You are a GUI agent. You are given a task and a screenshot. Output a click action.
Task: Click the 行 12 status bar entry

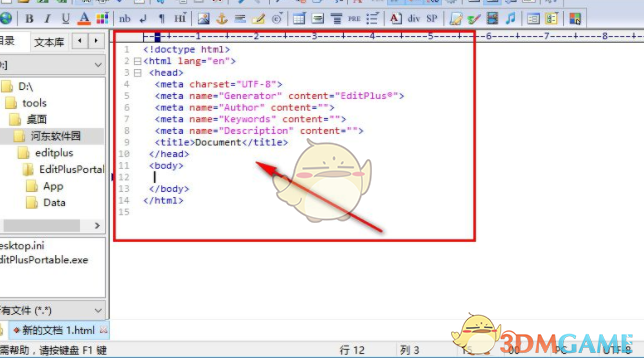click(x=352, y=350)
